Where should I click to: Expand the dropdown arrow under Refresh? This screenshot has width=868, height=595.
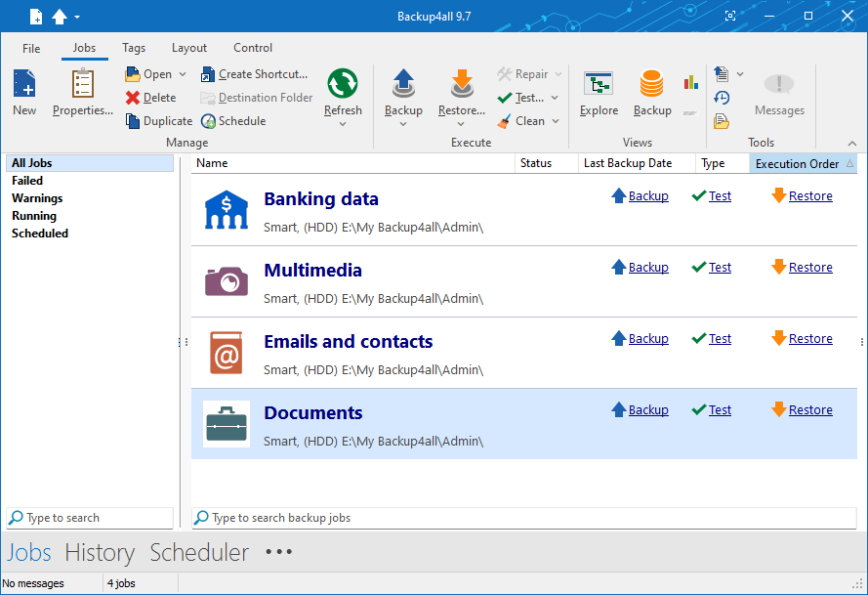point(343,124)
